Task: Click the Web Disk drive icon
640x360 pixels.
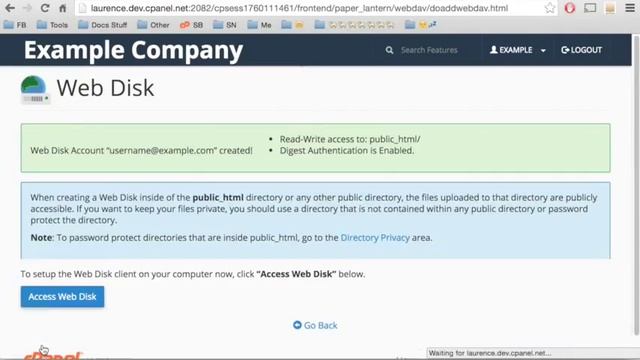Action: pyautogui.click(x=35, y=89)
